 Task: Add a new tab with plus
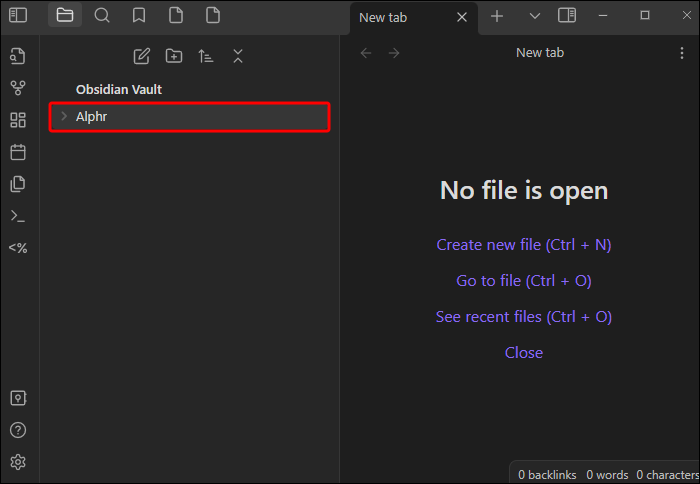click(x=498, y=16)
